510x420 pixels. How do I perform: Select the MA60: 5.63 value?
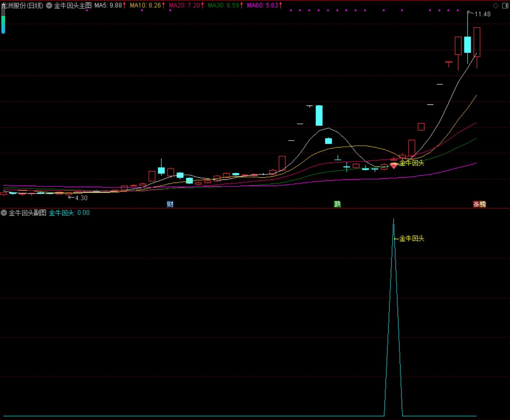(x=263, y=6)
